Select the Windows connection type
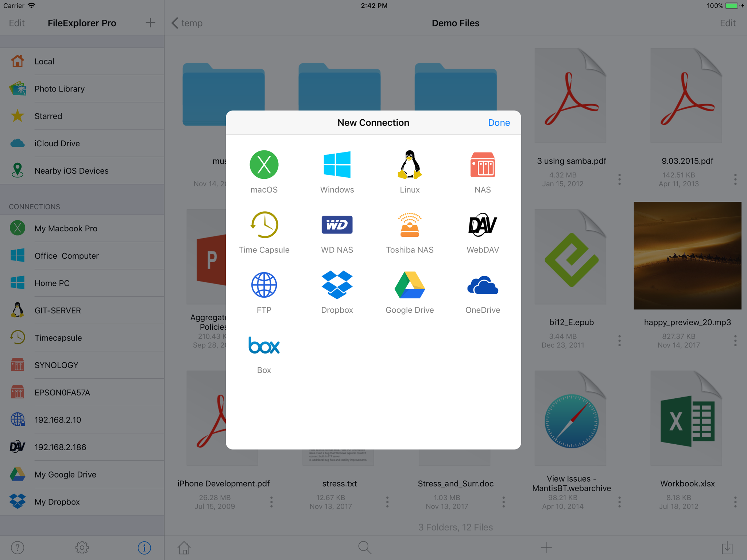 click(x=337, y=165)
